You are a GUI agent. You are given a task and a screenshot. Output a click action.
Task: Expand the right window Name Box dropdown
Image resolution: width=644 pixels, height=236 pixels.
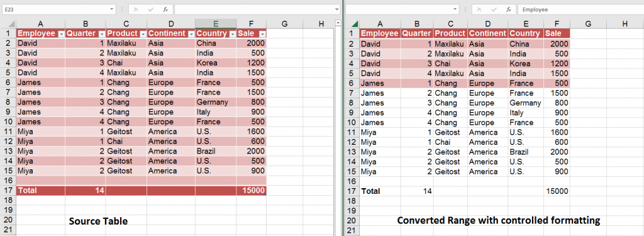click(x=455, y=9)
